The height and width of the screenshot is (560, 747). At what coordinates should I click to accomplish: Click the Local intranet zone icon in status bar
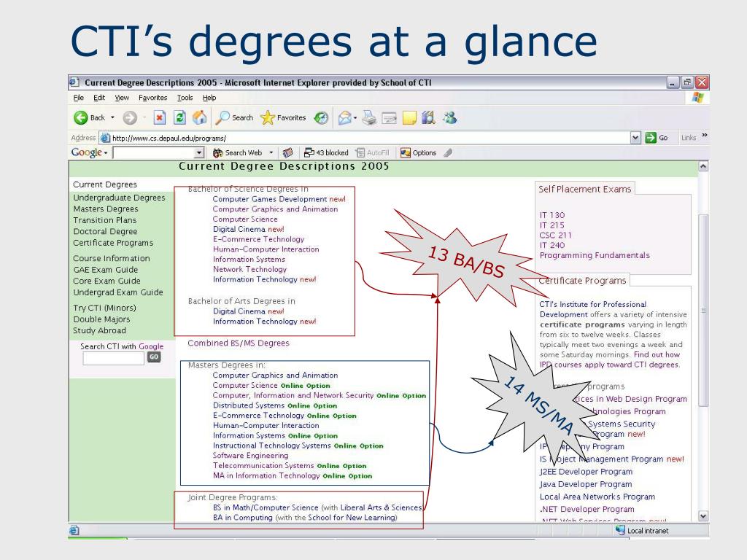[x=620, y=530]
